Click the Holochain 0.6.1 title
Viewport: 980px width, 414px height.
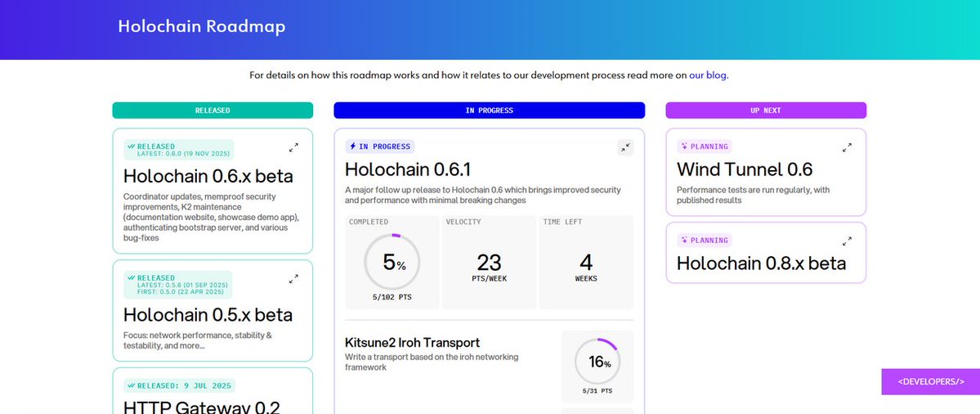pos(408,169)
